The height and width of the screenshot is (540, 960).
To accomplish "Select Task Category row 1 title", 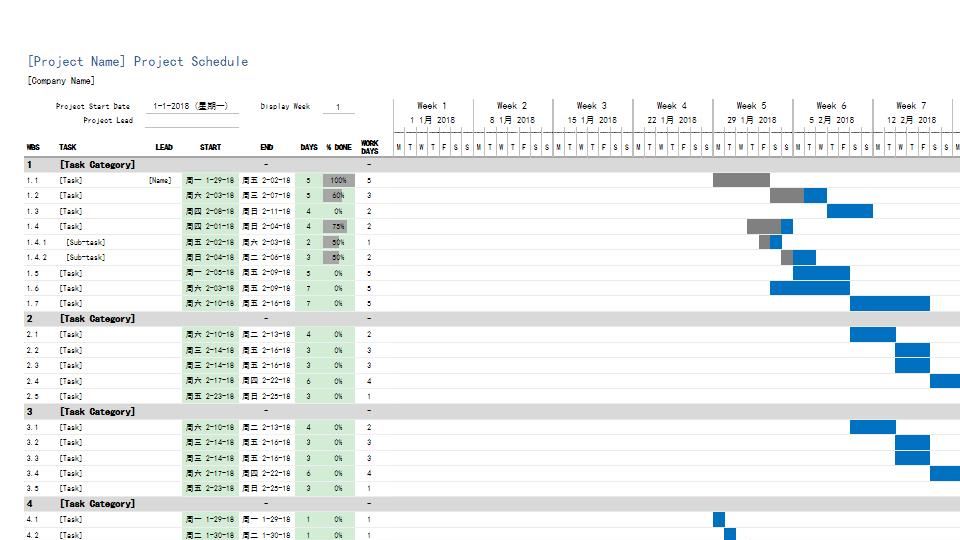I will click(x=97, y=165).
